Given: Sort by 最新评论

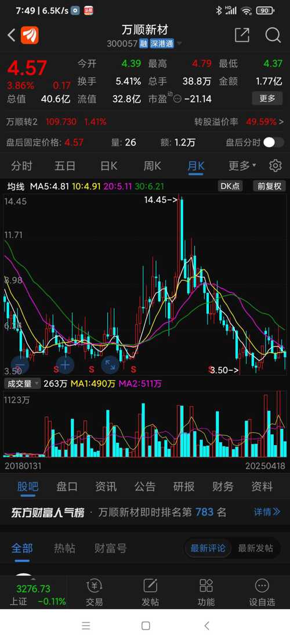Looking at the screenshot, I should 208,548.
